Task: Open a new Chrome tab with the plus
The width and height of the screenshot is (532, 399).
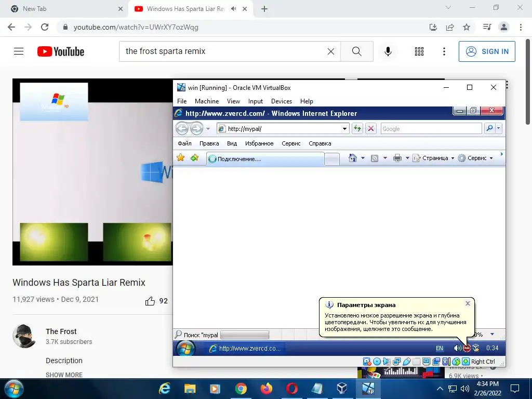Action: [x=264, y=9]
